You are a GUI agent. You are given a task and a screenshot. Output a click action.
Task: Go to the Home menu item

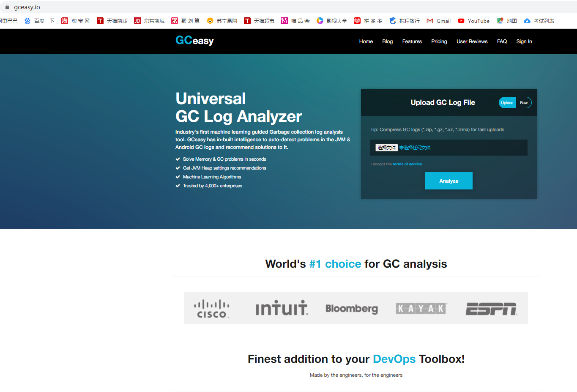366,41
